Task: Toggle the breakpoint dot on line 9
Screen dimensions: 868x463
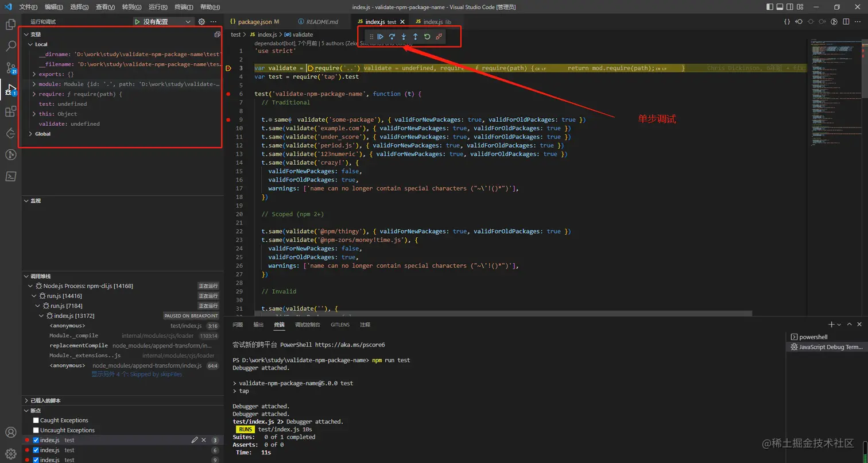Action: 228,119
